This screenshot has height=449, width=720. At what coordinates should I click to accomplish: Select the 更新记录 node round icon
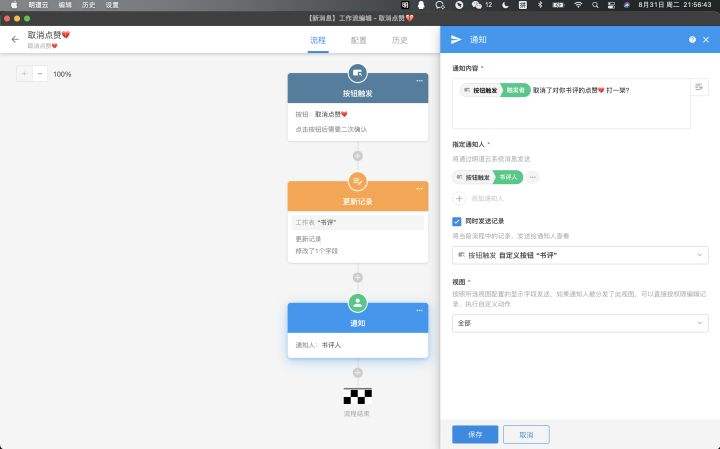click(358, 181)
